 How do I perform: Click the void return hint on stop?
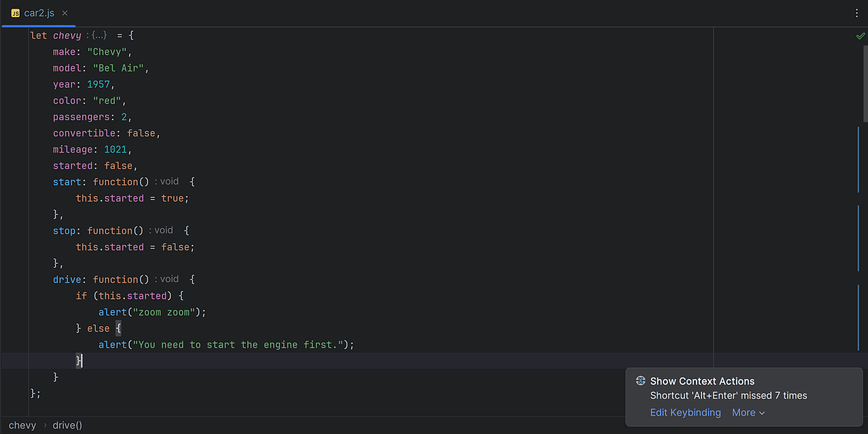tap(163, 230)
